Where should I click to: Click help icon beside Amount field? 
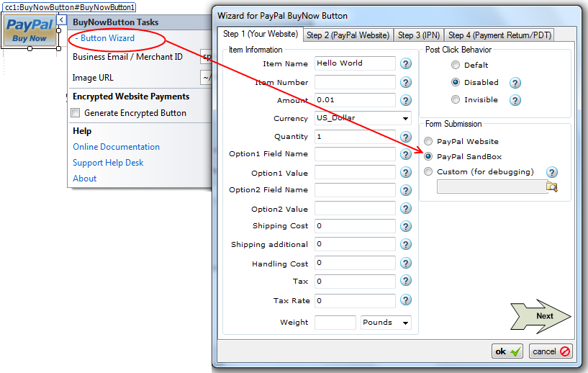click(x=406, y=101)
